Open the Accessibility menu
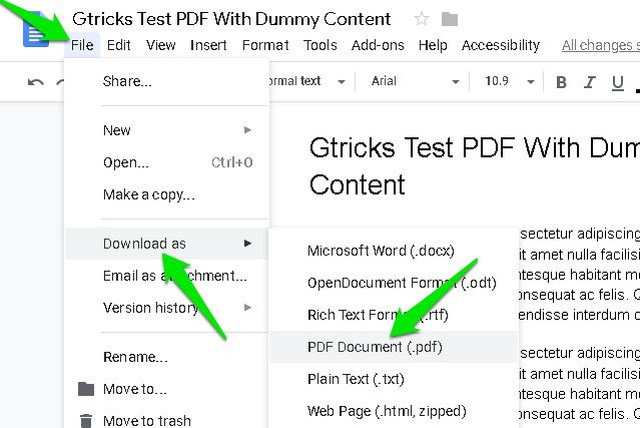Screen dimensions: 640x428 (x=501, y=45)
